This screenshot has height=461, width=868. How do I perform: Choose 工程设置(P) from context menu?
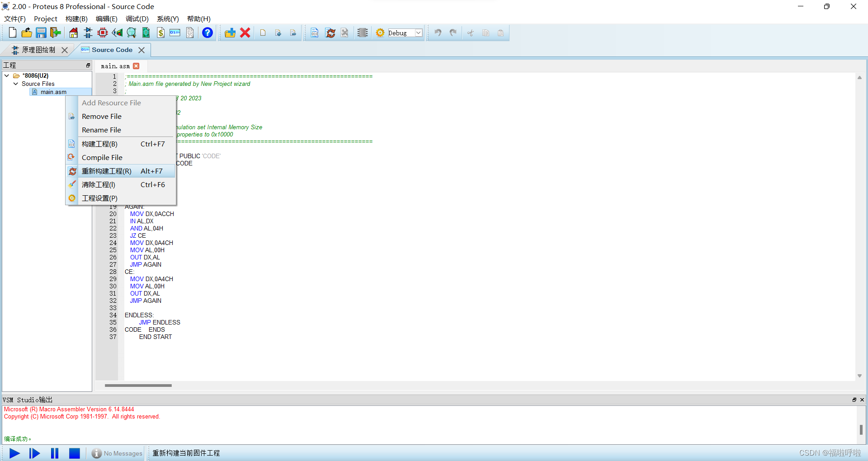121,198
